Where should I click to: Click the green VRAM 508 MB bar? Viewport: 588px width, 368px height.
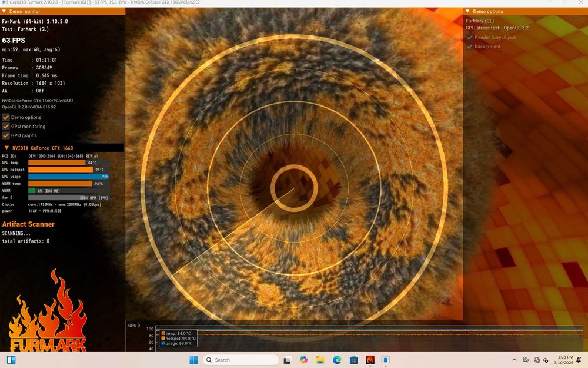pyautogui.click(x=32, y=190)
